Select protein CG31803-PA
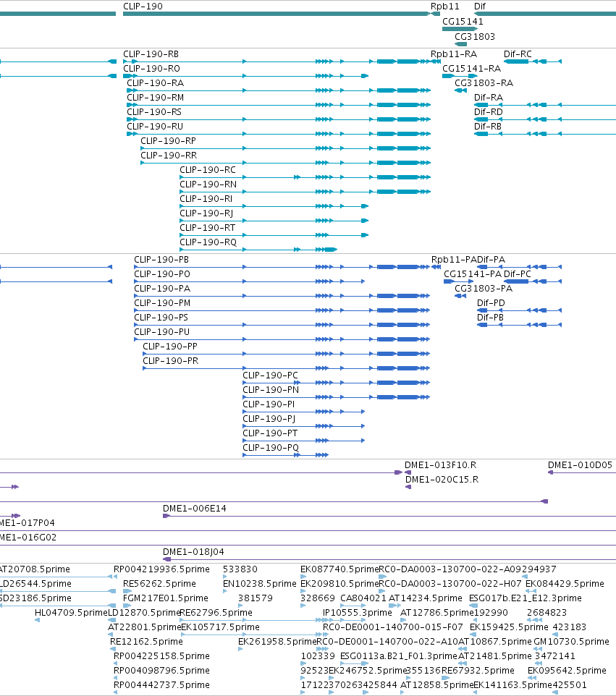The height and width of the screenshot is (696, 616). [484, 289]
